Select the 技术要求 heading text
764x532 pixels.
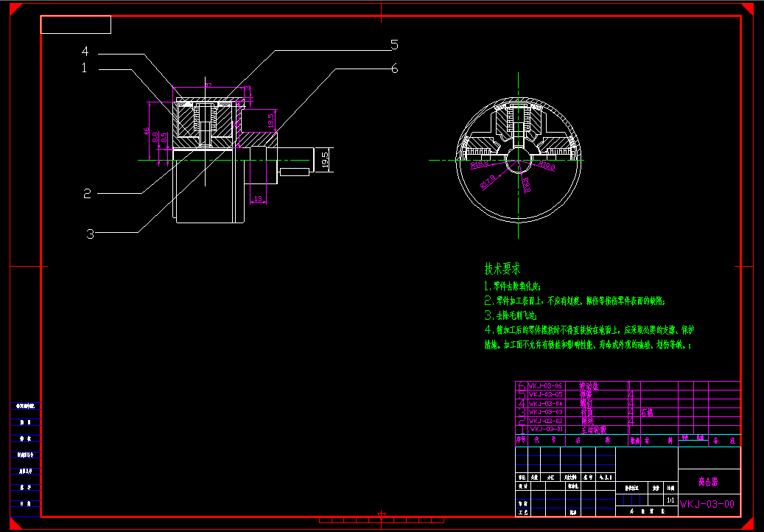(x=502, y=268)
